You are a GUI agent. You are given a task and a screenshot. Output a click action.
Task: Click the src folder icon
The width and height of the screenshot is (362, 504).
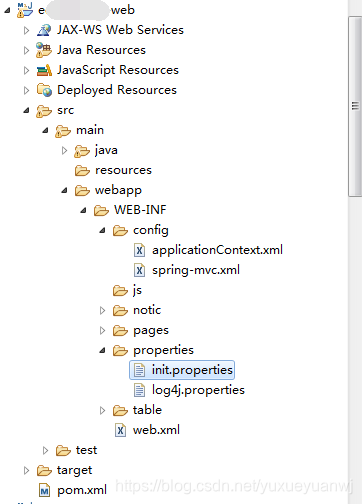point(44,111)
